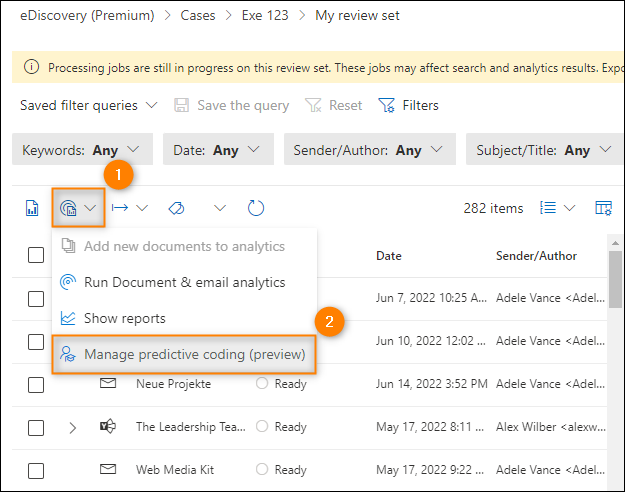Click the Alex Wilber sender cell
This screenshot has height=492, width=625.
550,427
